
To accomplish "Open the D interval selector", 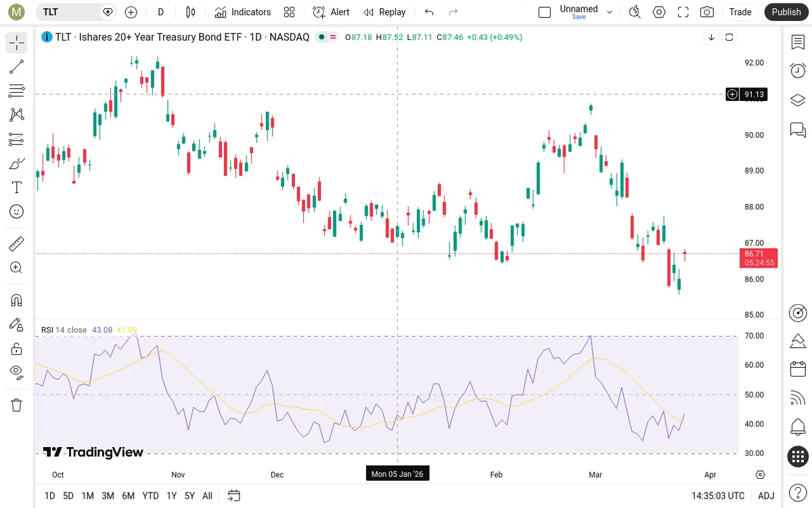I will [160, 12].
